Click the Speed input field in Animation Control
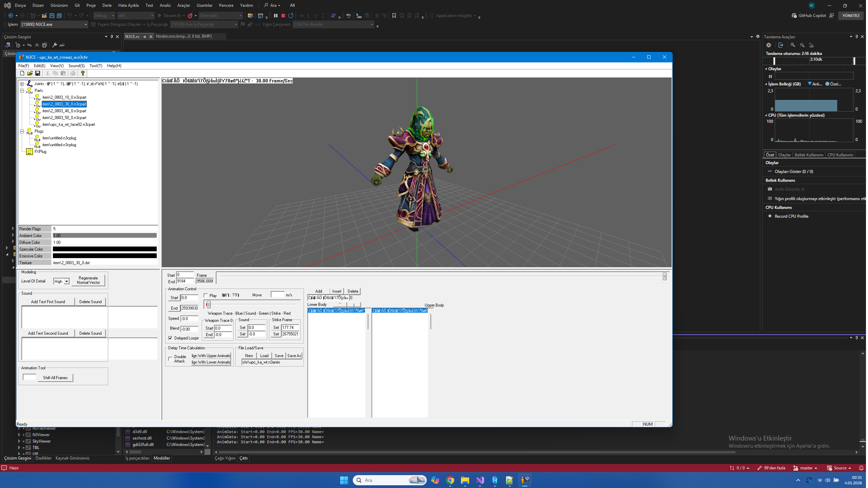 [x=190, y=319]
